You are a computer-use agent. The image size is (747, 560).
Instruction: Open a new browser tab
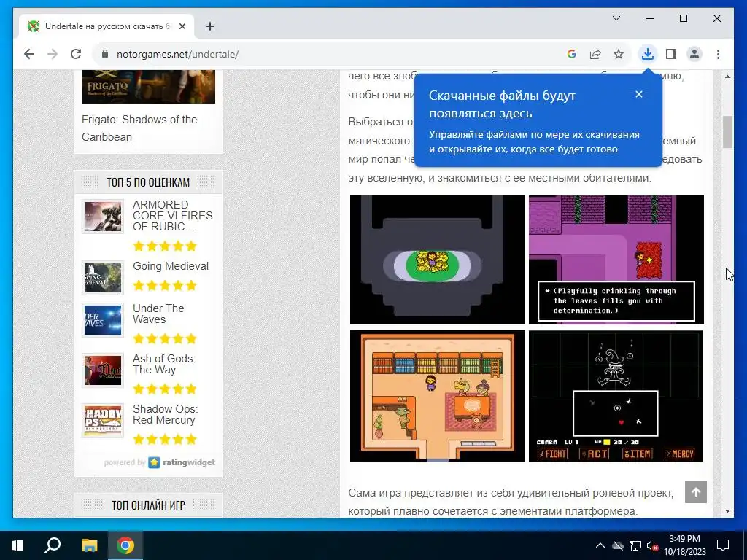click(209, 26)
